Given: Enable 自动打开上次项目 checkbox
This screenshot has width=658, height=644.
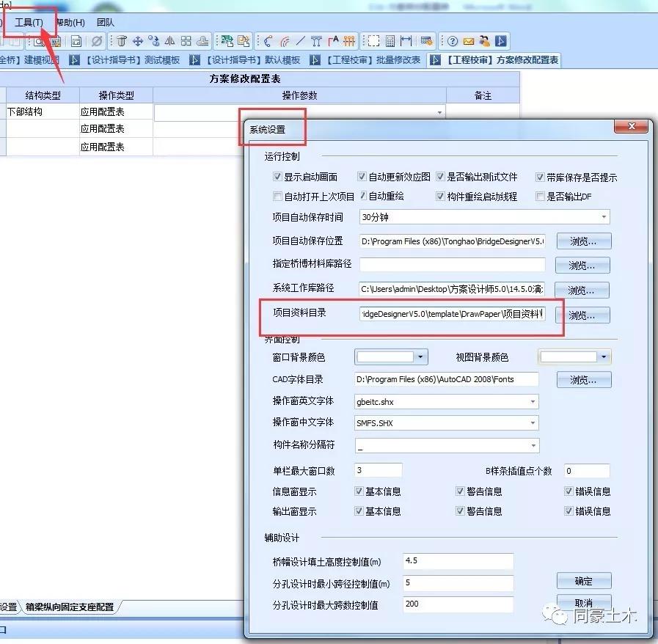Looking at the screenshot, I should [277, 196].
